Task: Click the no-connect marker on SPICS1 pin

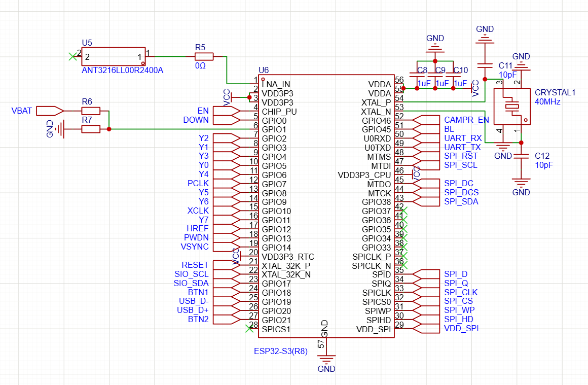Action: [x=249, y=328]
